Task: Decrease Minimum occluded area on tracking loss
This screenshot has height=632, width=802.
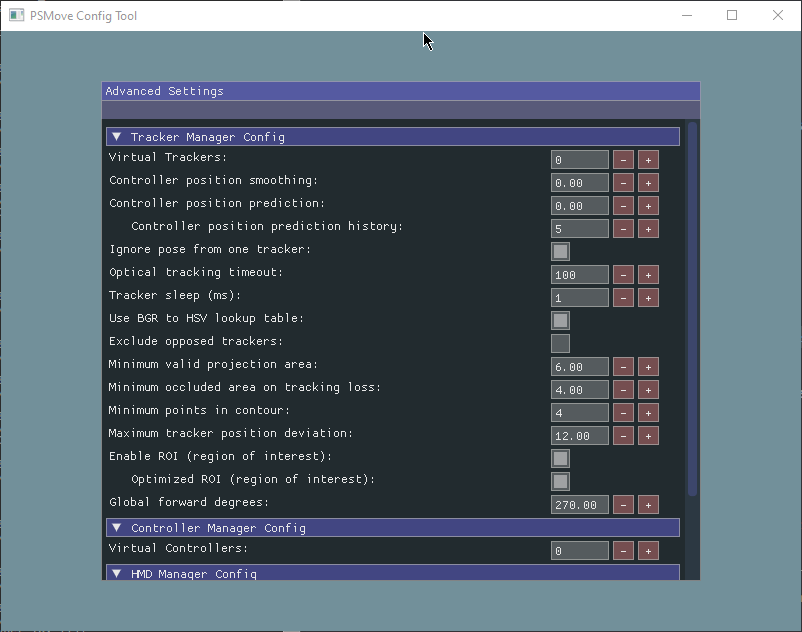Action: point(623,390)
